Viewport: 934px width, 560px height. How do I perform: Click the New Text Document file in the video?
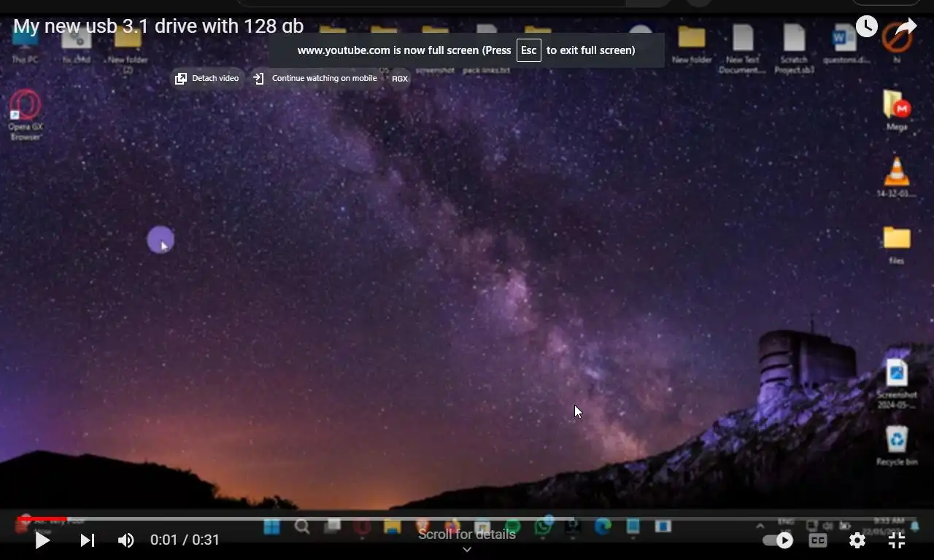coord(742,49)
